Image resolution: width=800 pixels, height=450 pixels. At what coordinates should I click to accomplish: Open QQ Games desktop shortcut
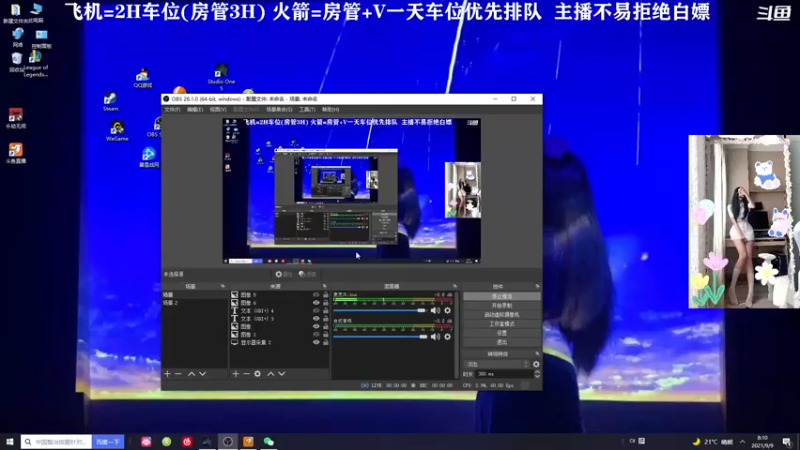142,78
